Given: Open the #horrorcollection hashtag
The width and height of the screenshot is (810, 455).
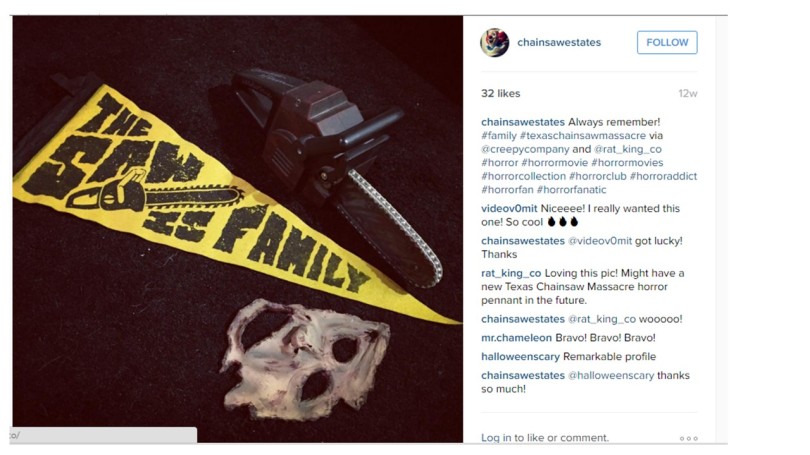Looking at the screenshot, I should (x=523, y=176).
